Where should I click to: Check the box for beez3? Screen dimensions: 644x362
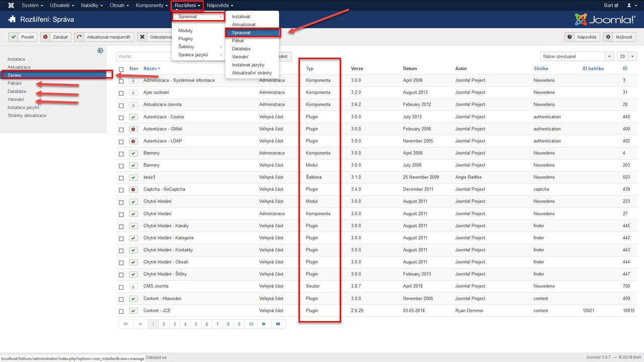click(x=121, y=178)
